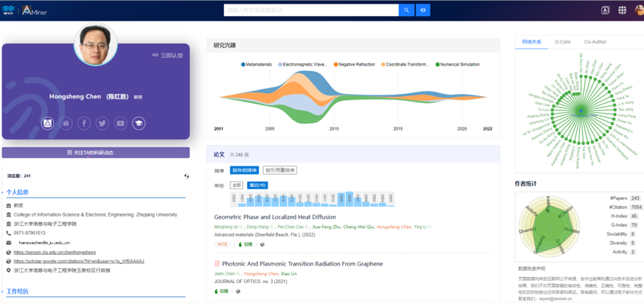Image resolution: width=644 pixels, height=303 pixels.
Task: Click the 个人信息 section heading
Action: point(18,192)
